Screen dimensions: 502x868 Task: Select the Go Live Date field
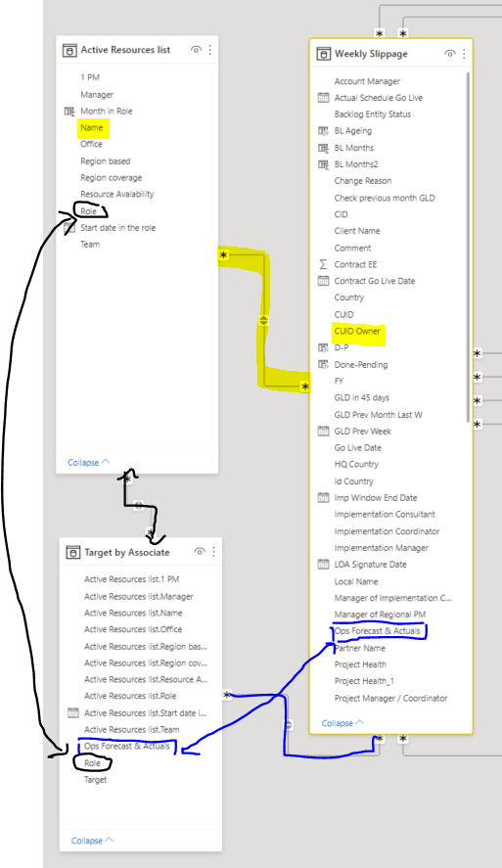pos(357,448)
